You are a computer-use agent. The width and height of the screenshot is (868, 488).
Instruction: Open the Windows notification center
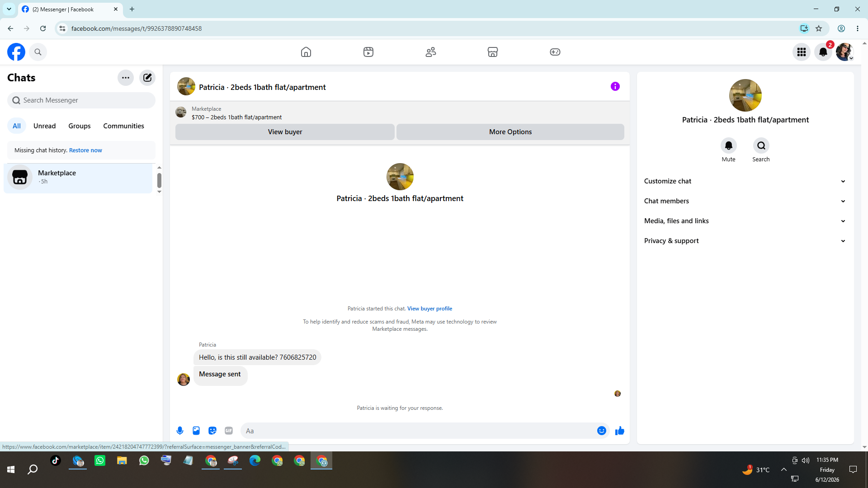click(853, 470)
